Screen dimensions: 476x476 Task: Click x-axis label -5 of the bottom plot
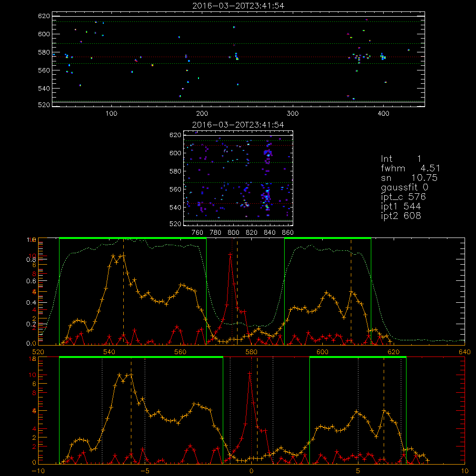coord(145,471)
